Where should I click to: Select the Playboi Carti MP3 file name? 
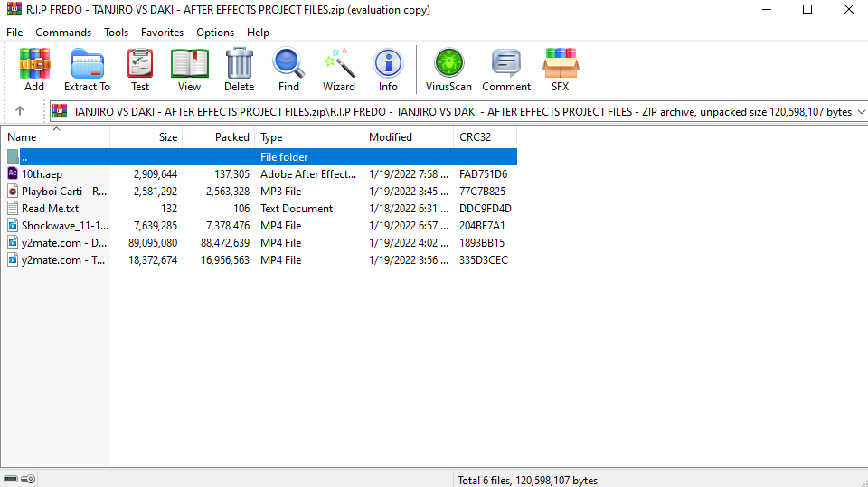tap(64, 191)
